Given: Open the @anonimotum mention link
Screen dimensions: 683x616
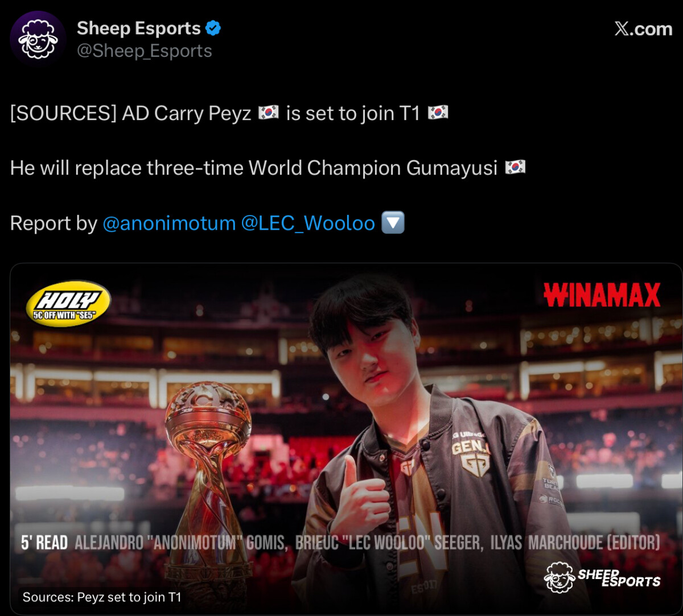Looking at the screenshot, I should click(169, 223).
